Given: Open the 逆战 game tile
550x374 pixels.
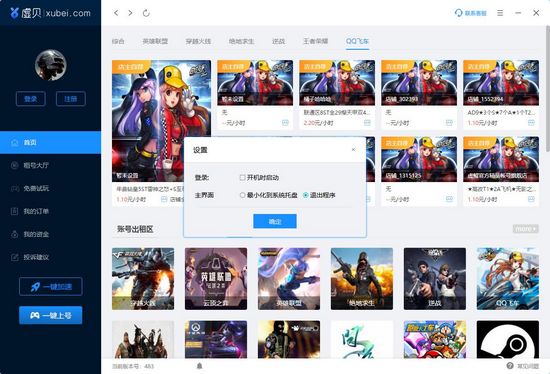Looking at the screenshot, I should point(435,279).
